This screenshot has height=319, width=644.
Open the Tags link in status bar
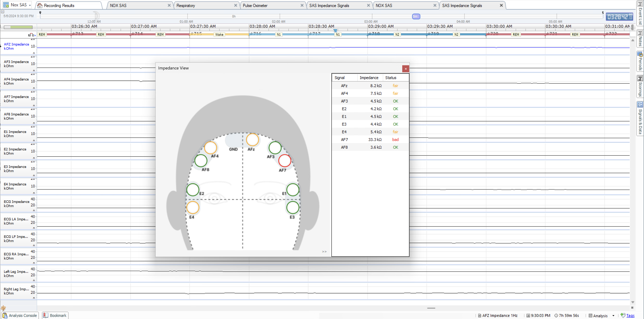[x=630, y=316]
